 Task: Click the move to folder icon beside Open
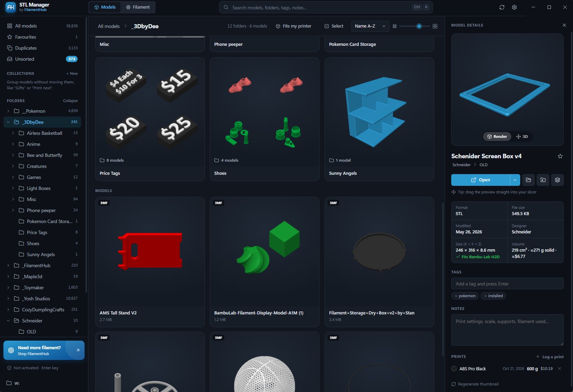coord(543,180)
